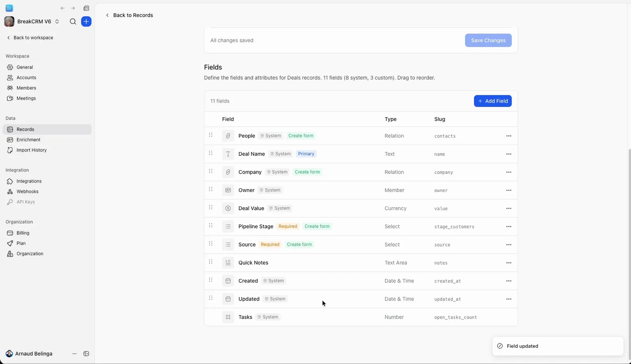
Task: Select Enrichment in the Data section
Action: tap(47, 140)
